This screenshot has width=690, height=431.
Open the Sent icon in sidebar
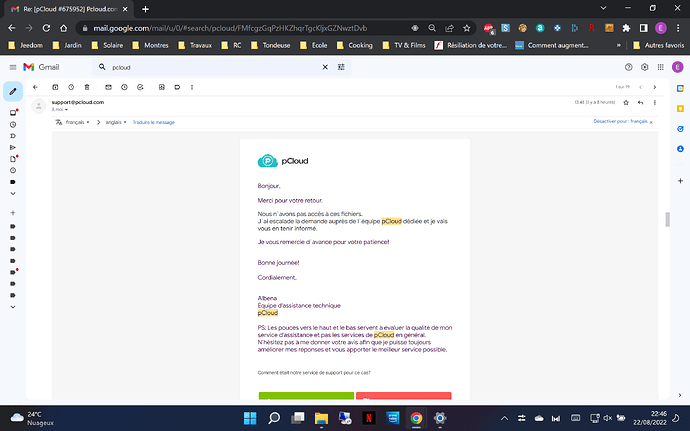(13, 147)
